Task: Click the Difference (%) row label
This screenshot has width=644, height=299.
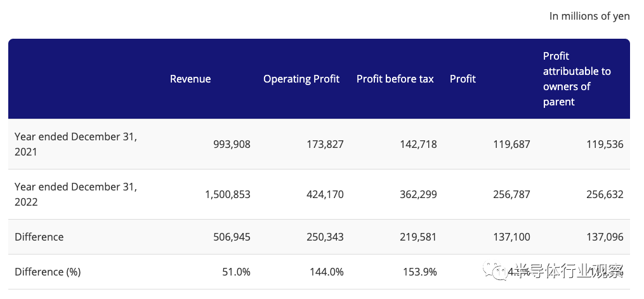Action: [48, 272]
